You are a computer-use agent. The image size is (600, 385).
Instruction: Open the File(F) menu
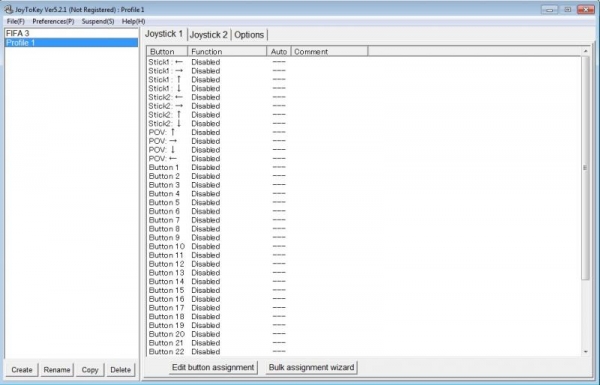point(16,21)
